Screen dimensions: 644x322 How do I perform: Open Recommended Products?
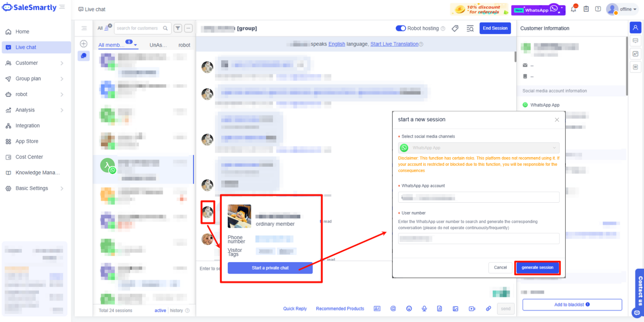(x=340, y=309)
